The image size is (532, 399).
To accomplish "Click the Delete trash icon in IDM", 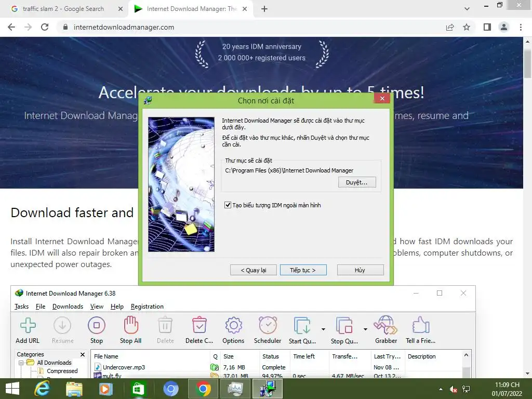I will pyautogui.click(x=165, y=325).
